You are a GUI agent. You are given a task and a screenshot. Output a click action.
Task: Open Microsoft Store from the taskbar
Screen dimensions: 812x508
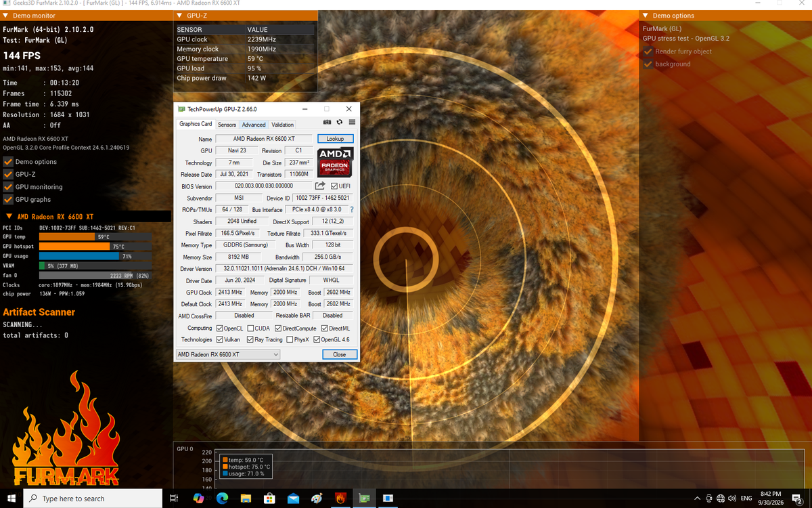pyautogui.click(x=269, y=499)
